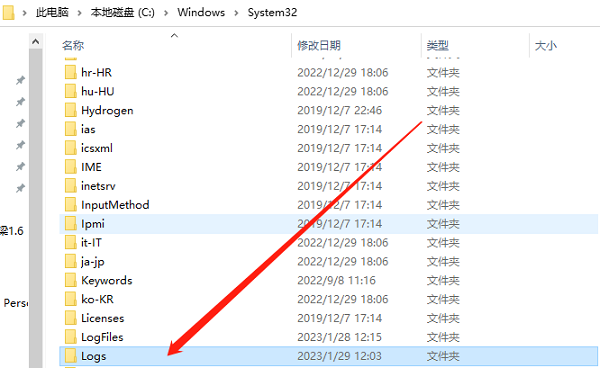Select the ja-jp folder name
600x368 pixels.
click(x=93, y=262)
